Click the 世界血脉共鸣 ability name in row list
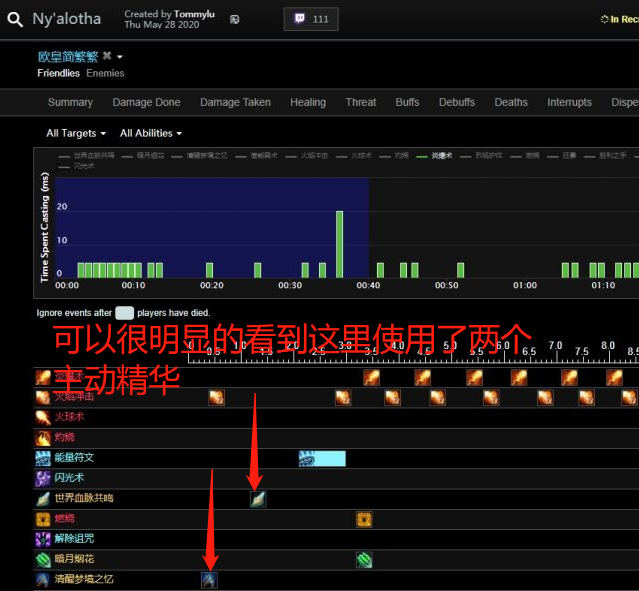The width and height of the screenshot is (639, 591). (84, 498)
